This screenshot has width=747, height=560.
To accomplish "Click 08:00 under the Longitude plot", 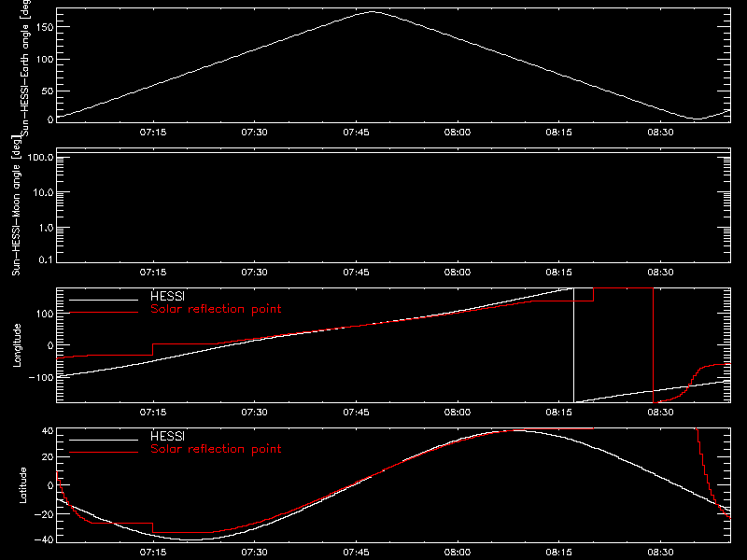I will 458,413.
